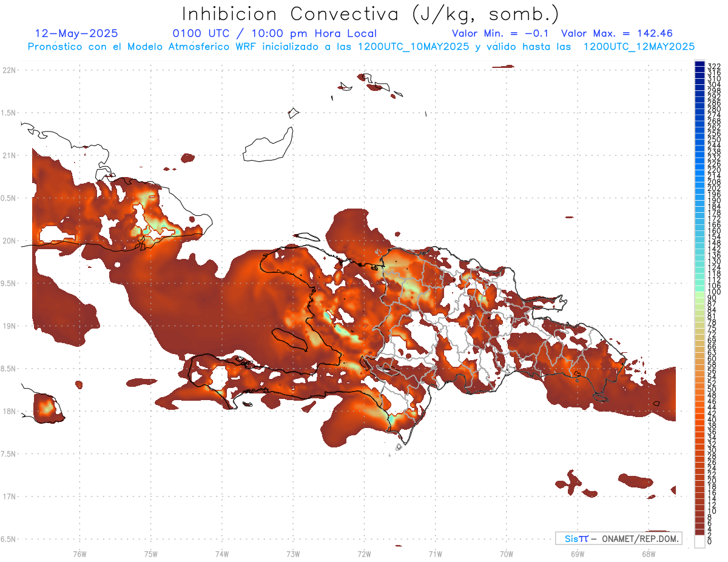
Task: Click the 'Valor Min. = -0.1' readout
Action: pyautogui.click(x=500, y=33)
